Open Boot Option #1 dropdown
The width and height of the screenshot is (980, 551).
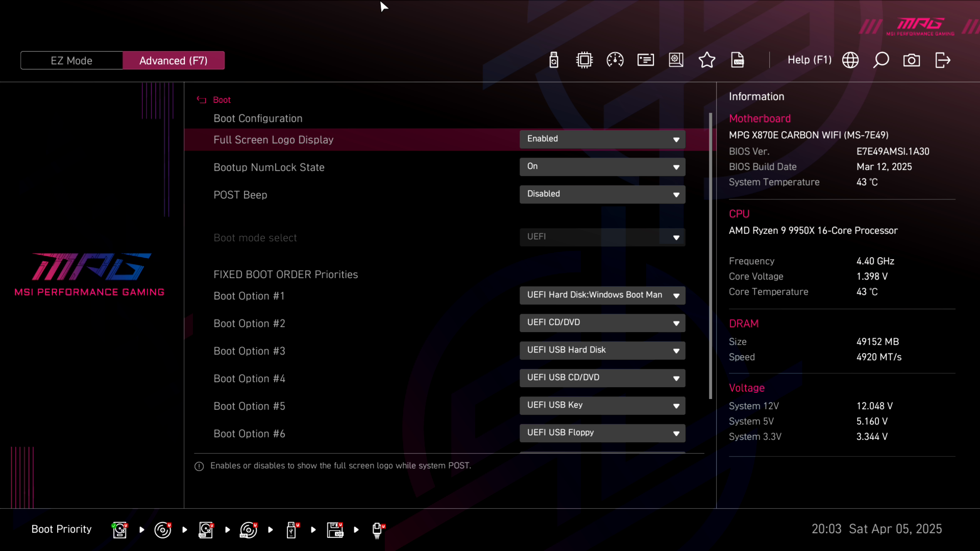[602, 295]
